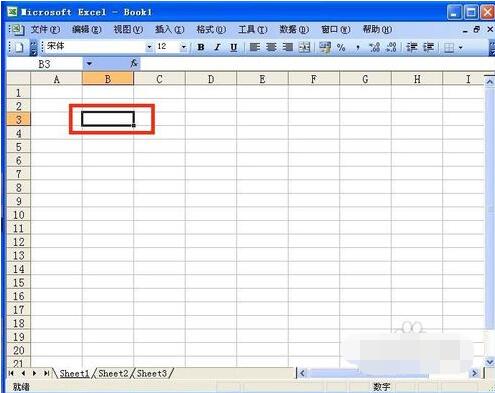Click horizontal scrollbar right arrow

(475, 373)
